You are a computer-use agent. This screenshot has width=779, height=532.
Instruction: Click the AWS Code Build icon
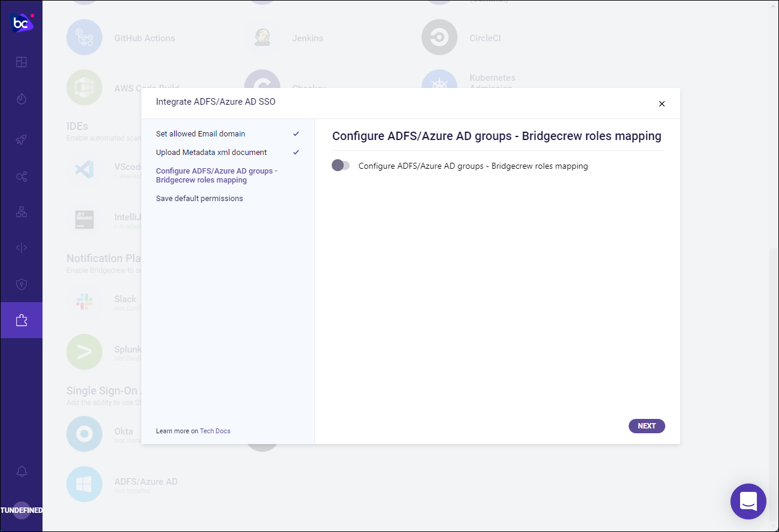click(x=84, y=87)
